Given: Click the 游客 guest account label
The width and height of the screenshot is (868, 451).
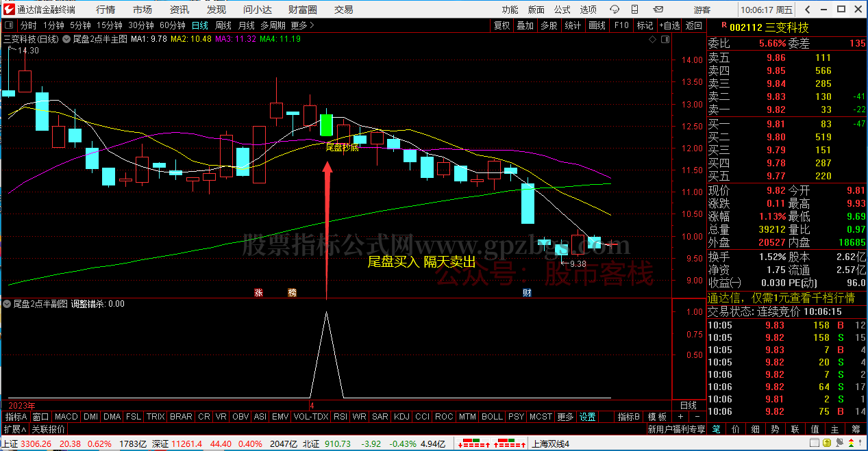Looking at the screenshot, I should pyautogui.click(x=702, y=10).
